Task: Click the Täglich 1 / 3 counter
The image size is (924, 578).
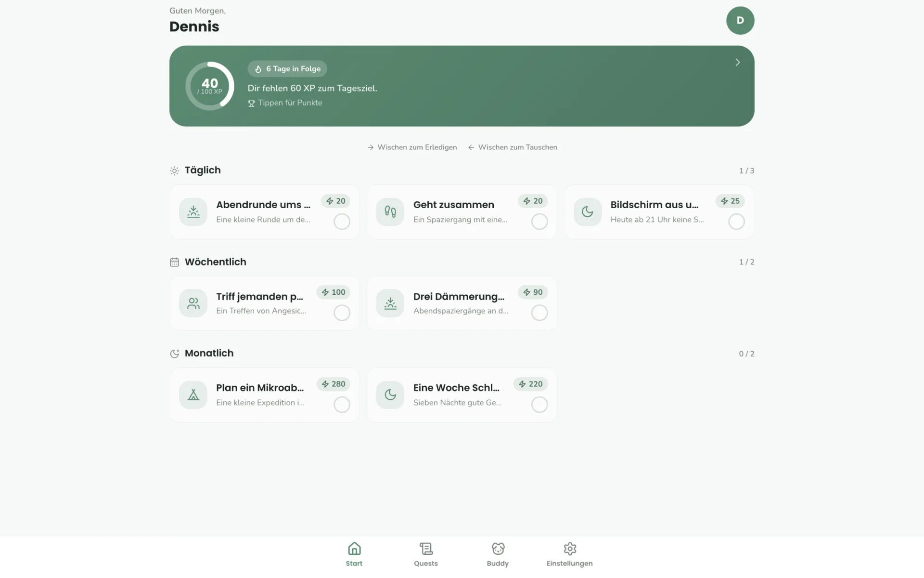Action: (746, 171)
